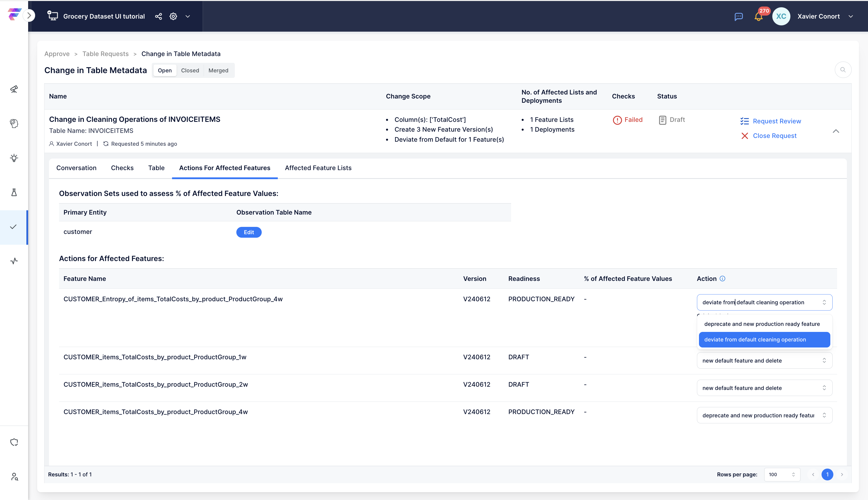Select the checkmark Approve sidebar icon
This screenshot has height=500, width=868.
[13, 227]
